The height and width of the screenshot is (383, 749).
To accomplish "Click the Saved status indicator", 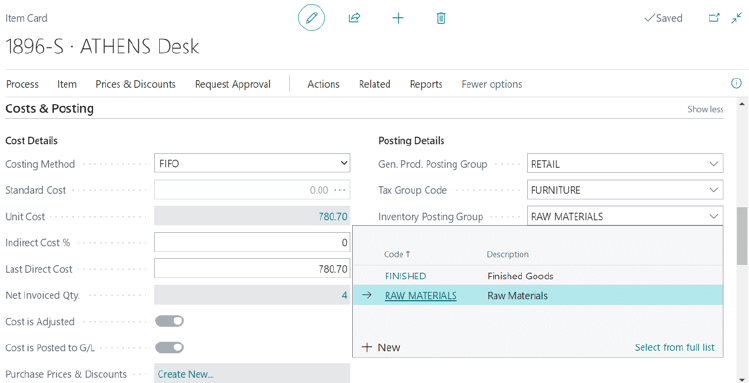I will (x=663, y=18).
